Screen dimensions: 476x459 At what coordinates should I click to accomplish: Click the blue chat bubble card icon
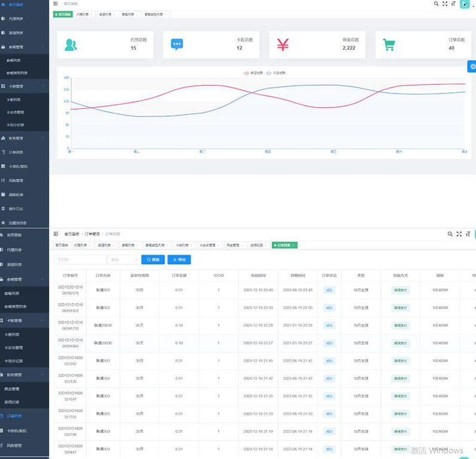tap(177, 45)
